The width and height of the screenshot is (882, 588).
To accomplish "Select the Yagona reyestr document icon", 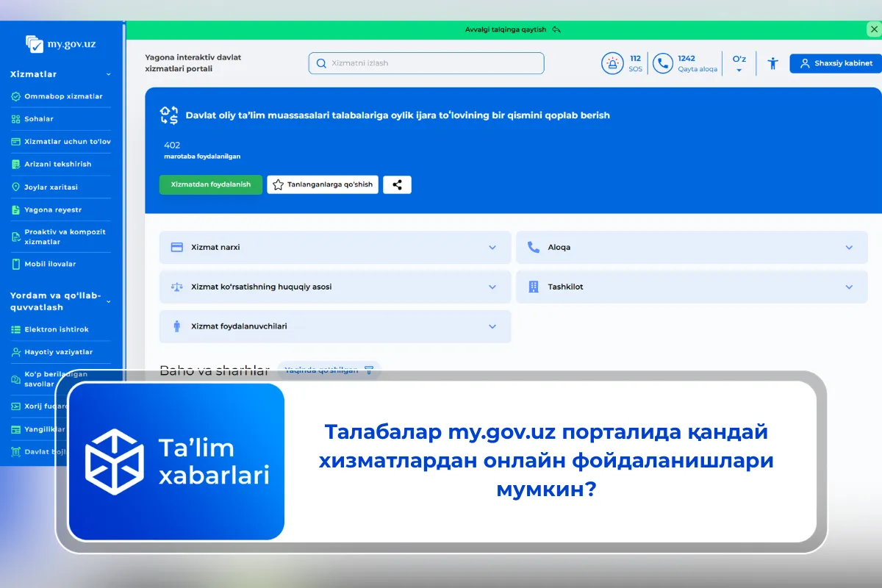I will click(x=16, y=209).
